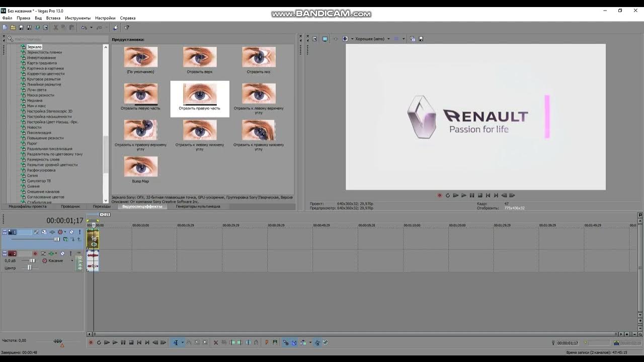Create a new project from the toolbar
The width and height of the screenshot is (644, 362).
tap(5, 28)
